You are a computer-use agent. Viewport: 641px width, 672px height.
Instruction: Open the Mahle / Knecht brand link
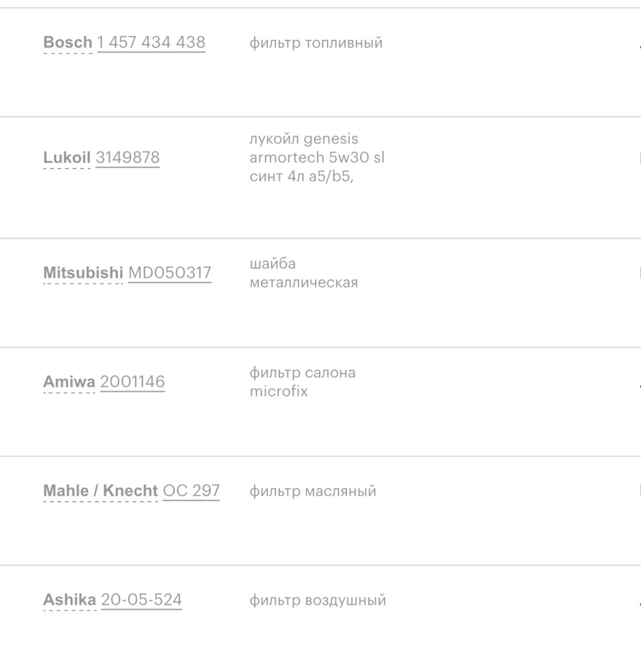100,491
